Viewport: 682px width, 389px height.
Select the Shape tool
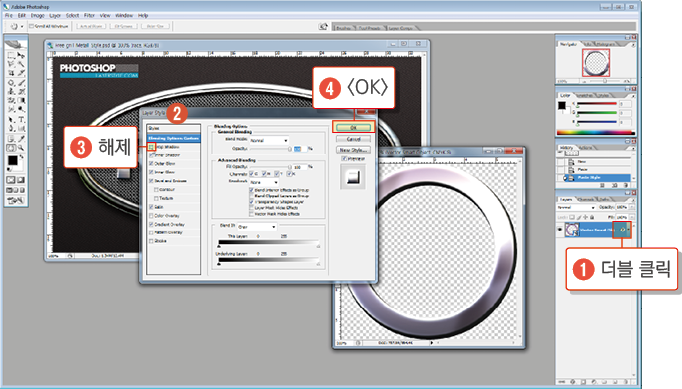tap(21, 128)
